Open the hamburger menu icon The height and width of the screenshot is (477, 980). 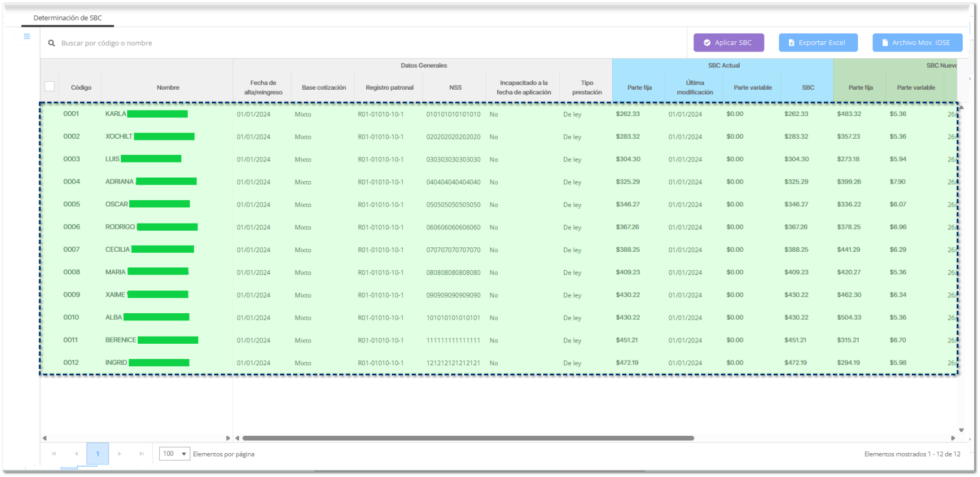pyautogui.click(x=27, y=36)
